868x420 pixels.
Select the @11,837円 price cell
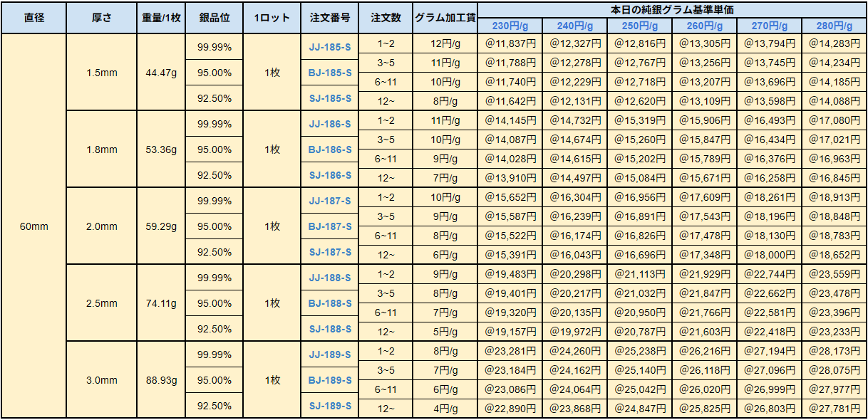pyautogui.click(x=510, y=43)
